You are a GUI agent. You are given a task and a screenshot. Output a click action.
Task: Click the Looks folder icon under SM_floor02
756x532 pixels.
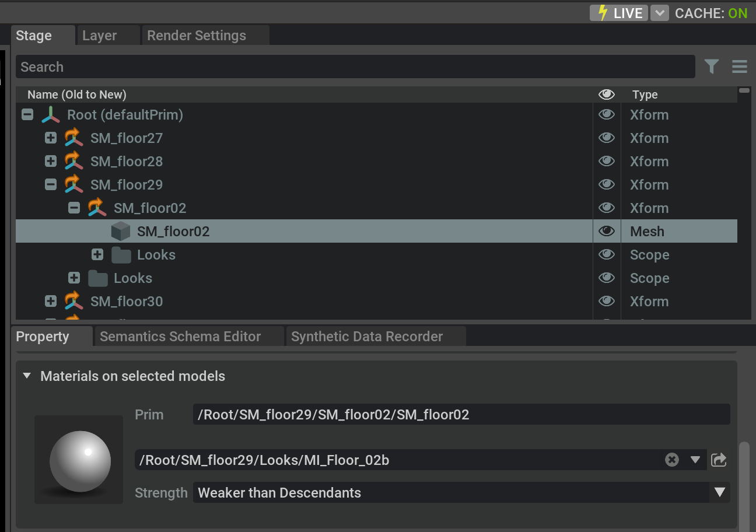(121, 255)
